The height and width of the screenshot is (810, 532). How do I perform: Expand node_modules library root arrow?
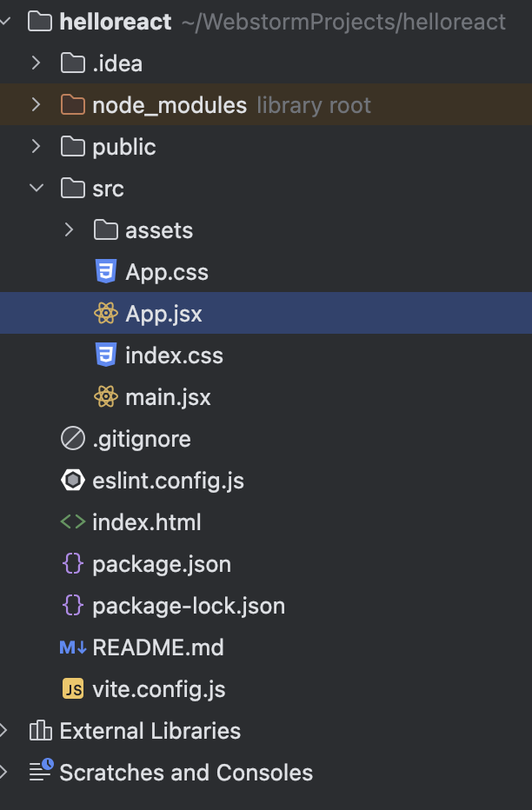[37, 105]
